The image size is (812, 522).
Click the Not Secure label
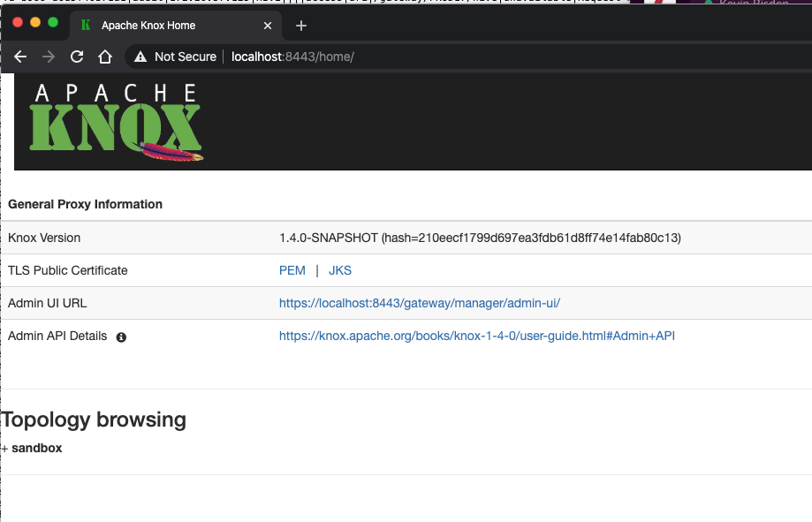coord(186,57)
